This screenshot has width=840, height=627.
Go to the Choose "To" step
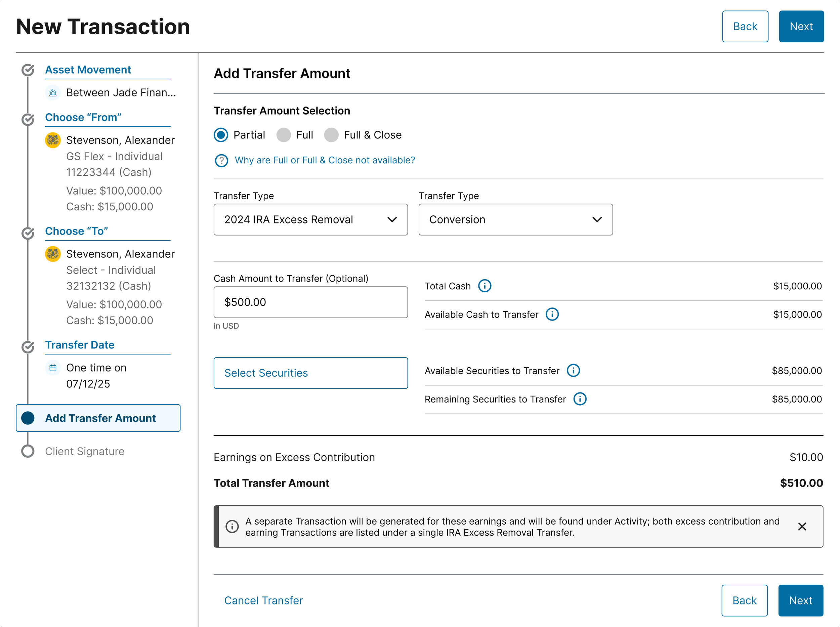click(77, 231)
